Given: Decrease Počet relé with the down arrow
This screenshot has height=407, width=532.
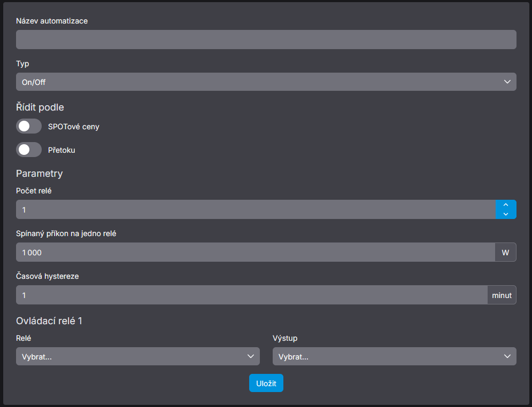Looking at the screenshot, I should pos(506,214).
